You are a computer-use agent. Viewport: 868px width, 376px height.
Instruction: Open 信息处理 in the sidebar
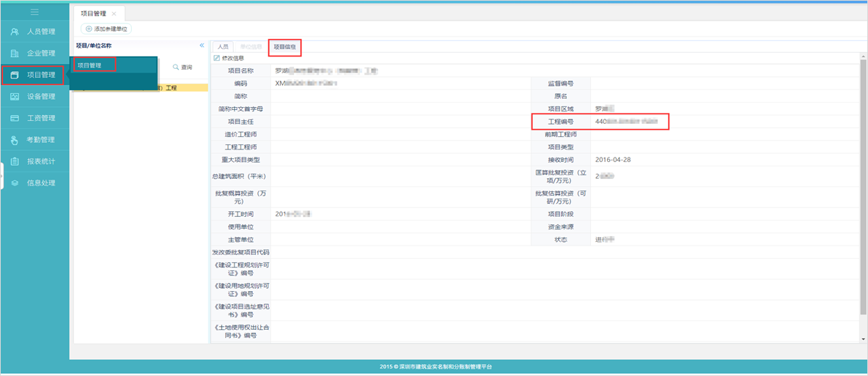(40, 183)
